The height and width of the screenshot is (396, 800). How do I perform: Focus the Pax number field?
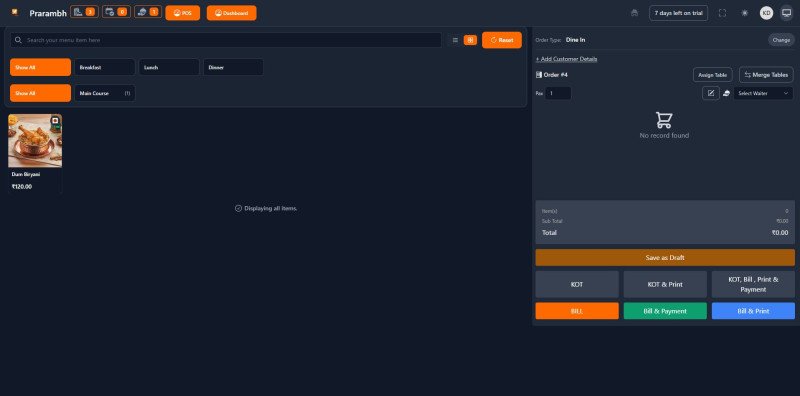click(558, 93)
